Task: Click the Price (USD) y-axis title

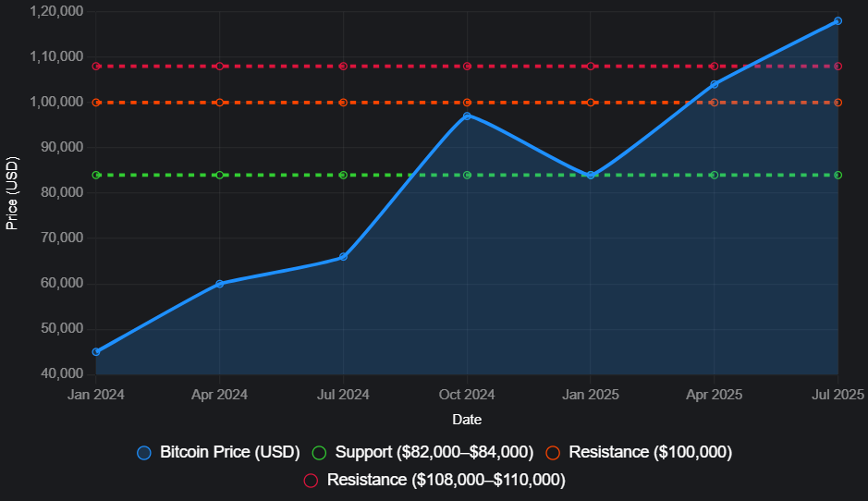Action: 12,193
